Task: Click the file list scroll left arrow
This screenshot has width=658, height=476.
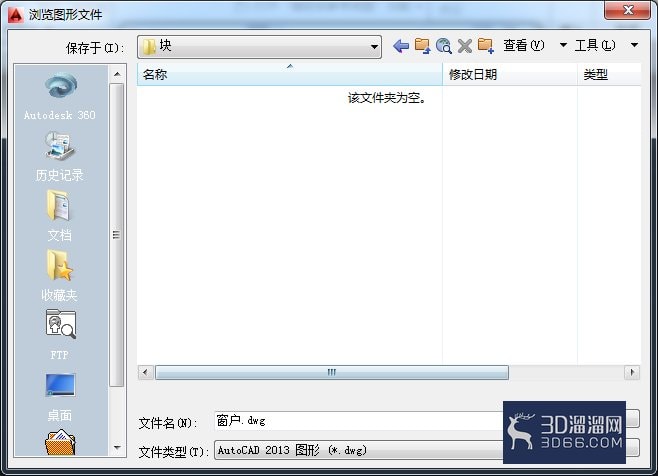Action: point(146,372)
